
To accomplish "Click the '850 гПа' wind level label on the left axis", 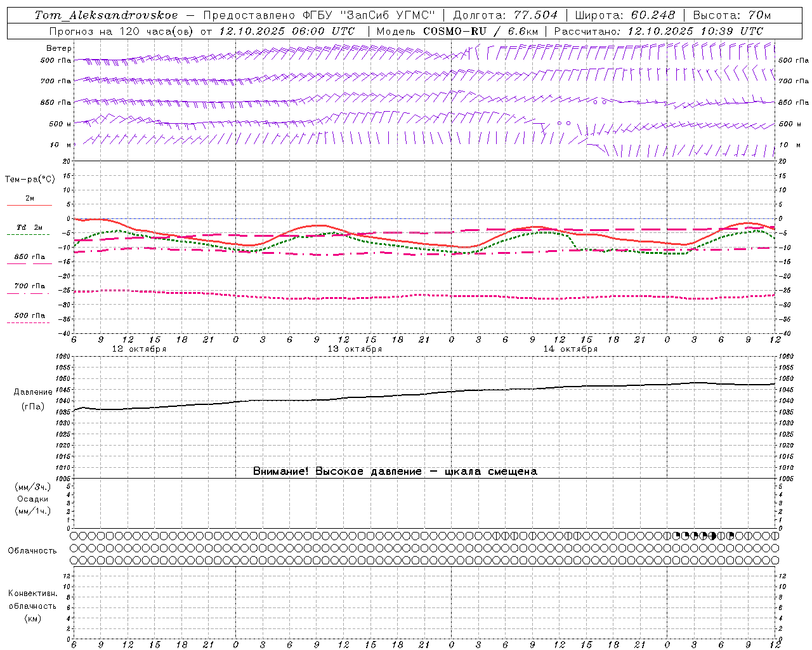I will tap(56, 102).
